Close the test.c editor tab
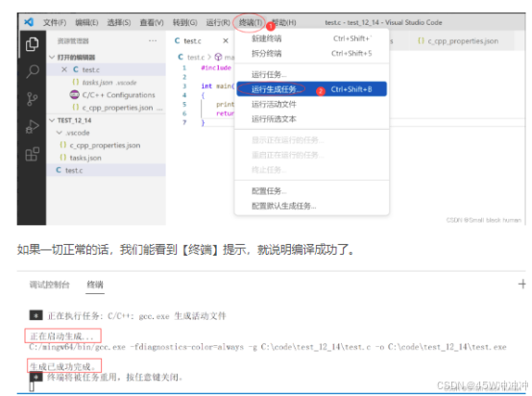 point(226,41)
